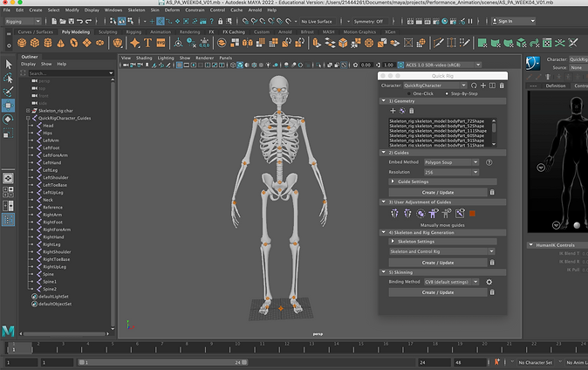588x370 pixels.
Task: Expand the Guide Settings section
Action: [x=442, y=182]
